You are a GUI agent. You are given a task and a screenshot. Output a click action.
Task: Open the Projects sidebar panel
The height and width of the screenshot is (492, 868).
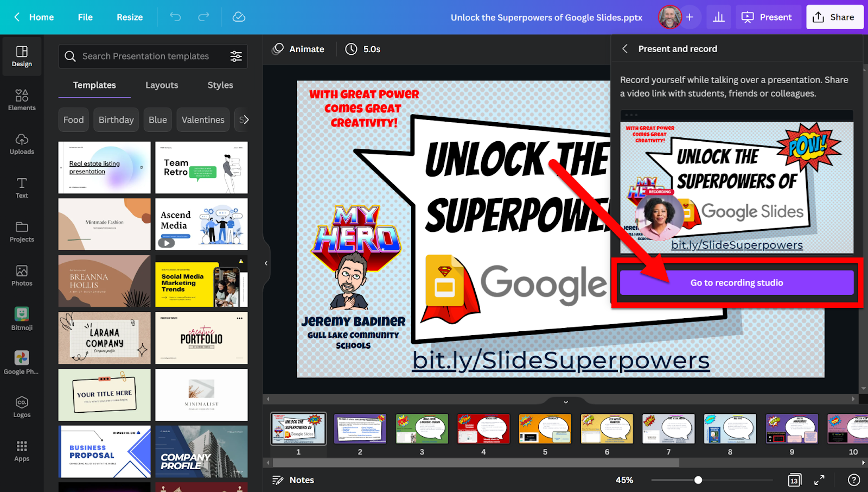[x=22, y=232]
